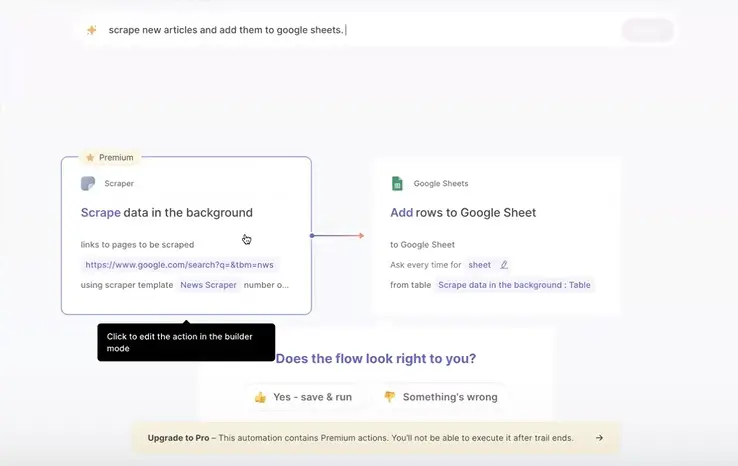738x466 pixels.
Task: Select the News Scraper template chip
Action: tap(209, 285)
